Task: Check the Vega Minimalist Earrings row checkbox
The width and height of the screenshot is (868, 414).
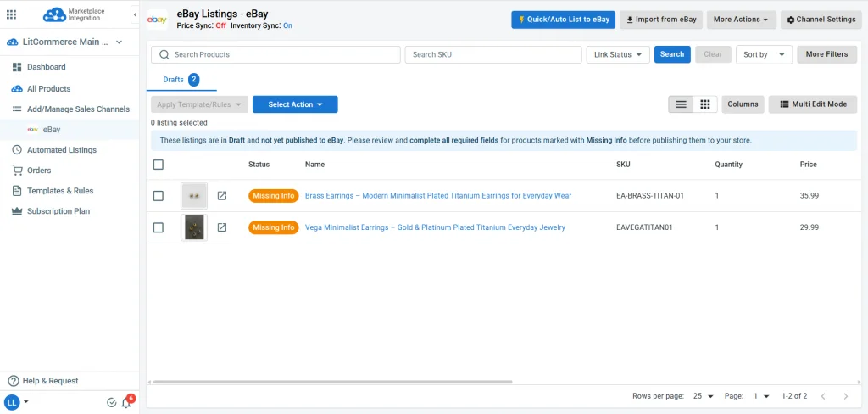Action: tap(159, 227)
